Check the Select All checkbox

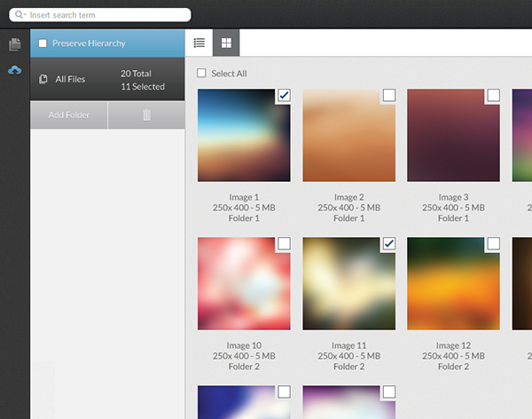(201, 73)
